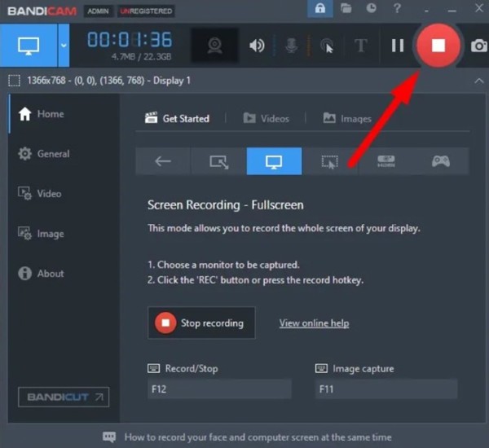
Task: Select HDMI device recording mode
Action: pyautogui.click(x=385, y=161)
